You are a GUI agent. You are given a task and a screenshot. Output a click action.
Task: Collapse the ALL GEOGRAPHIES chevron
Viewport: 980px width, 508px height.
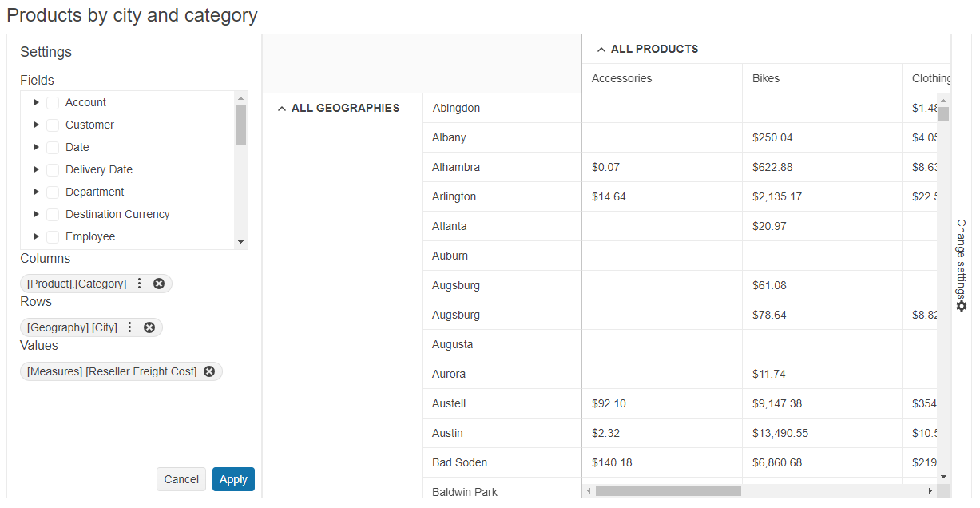pos(281,108)
